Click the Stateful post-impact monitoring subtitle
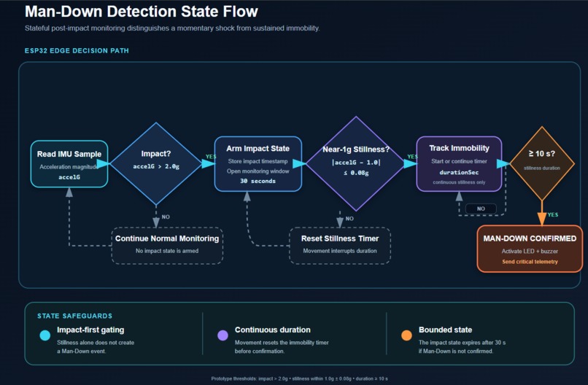588x385 pixels. [172, 28]
